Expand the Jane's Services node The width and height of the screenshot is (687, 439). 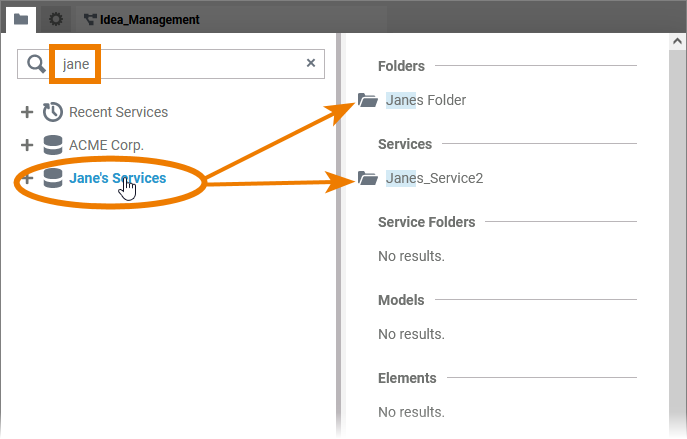[27, 179]
